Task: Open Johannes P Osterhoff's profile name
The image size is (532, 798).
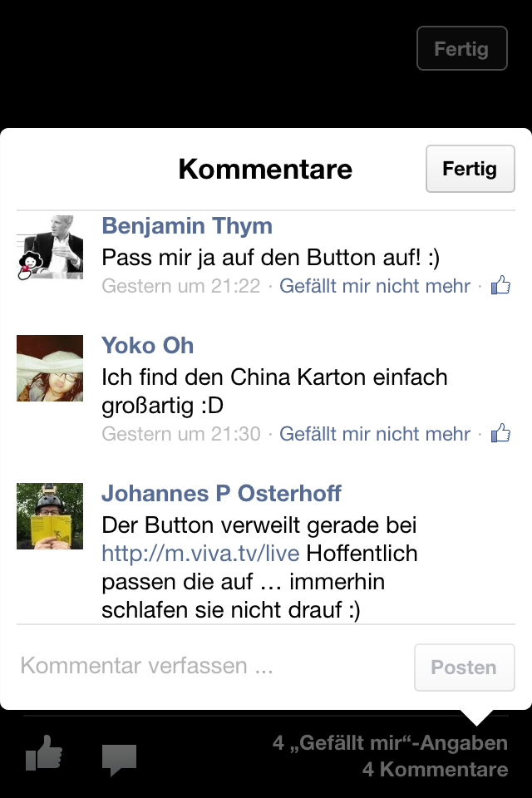Action: tap(221, 494)
